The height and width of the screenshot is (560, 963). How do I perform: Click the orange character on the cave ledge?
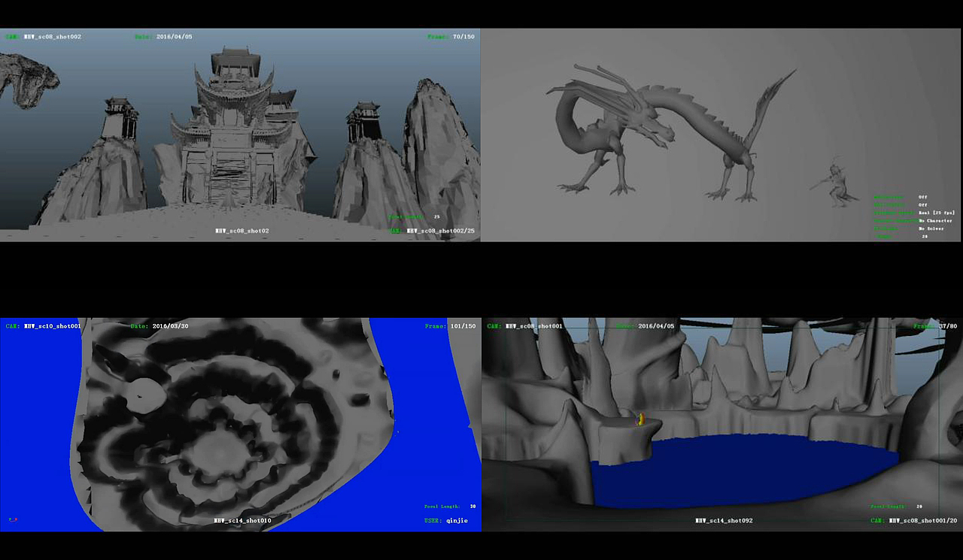(x=640, y=419)
